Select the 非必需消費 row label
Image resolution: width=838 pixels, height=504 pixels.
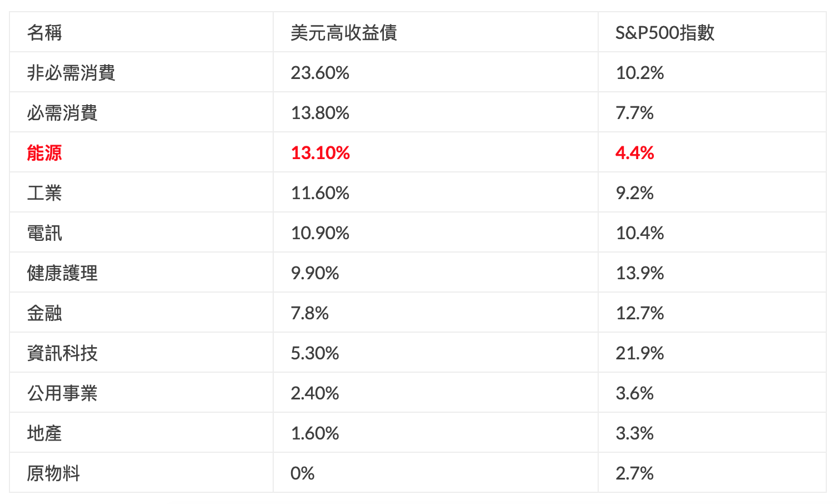[71, 73]
